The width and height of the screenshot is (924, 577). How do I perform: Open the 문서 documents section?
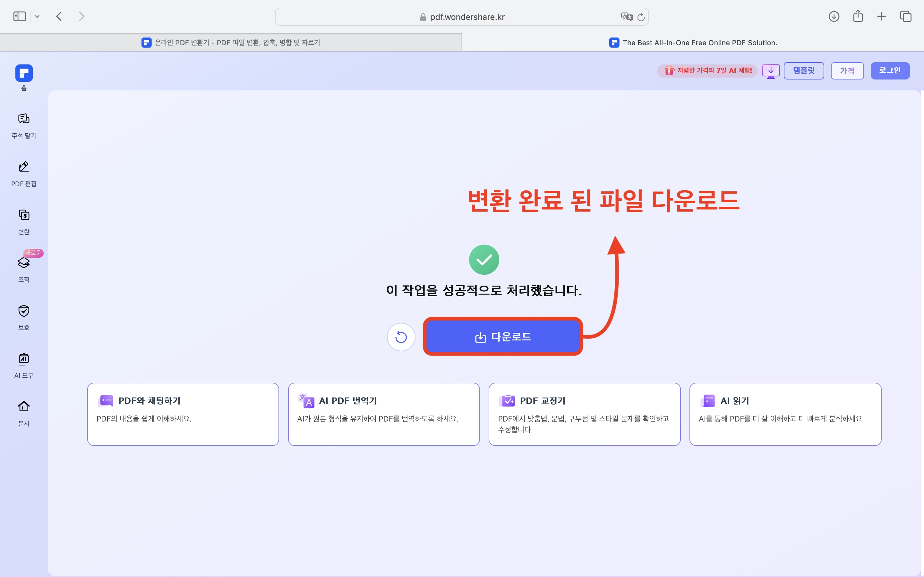pos(24,412)
